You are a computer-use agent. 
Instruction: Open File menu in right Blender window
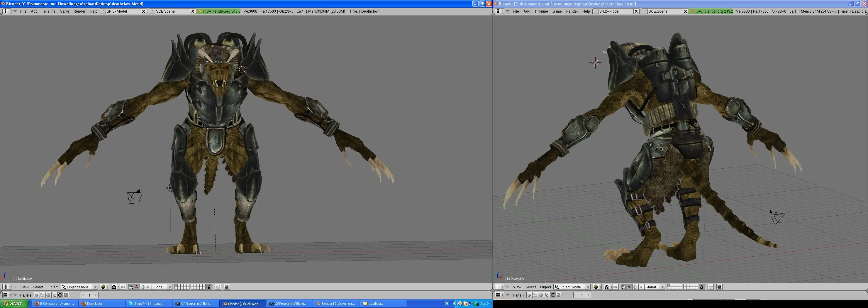516,11
